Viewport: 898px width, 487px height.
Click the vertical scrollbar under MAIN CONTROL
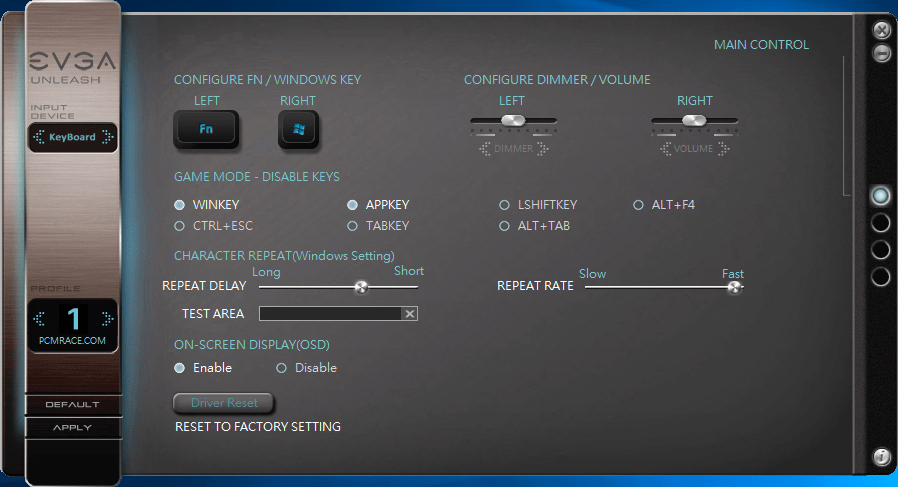coord(844,125)
